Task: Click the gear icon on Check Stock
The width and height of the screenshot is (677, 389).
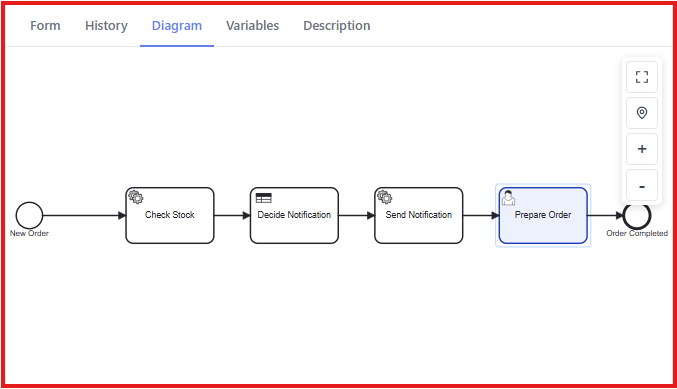Action: click(x=136, y=197)
